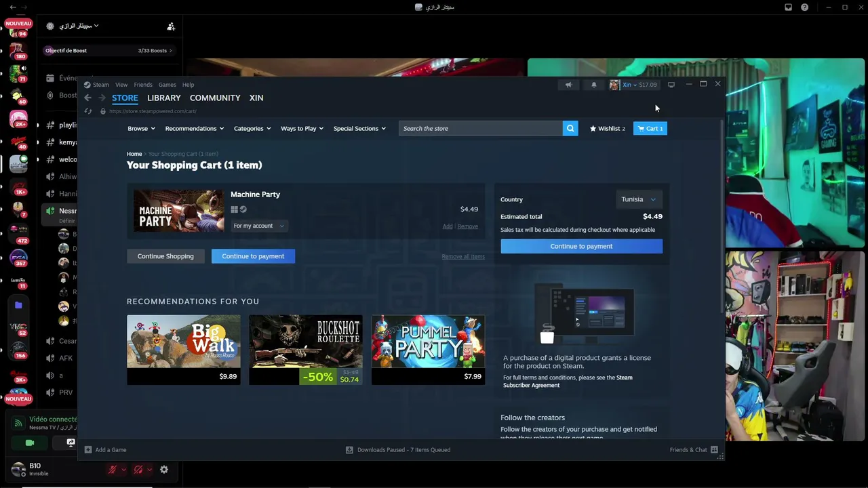Open Discord server name dropdown
Viewport: 868px width, 488px height.
click(79, 26)
